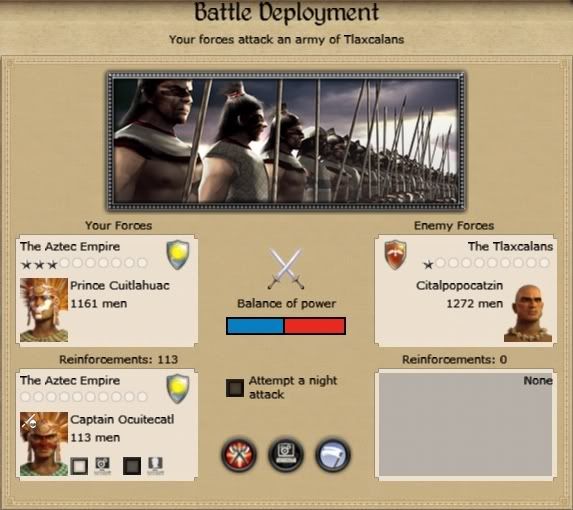573x510 pixels.
Task: Click the Aztec Empire sun shield emblem
Action: (178, 255)
